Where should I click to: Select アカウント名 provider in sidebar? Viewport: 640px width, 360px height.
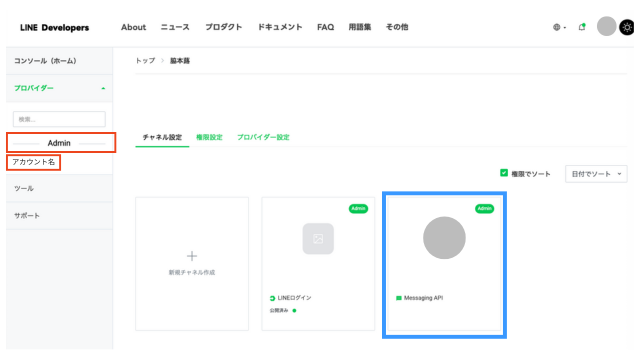pyautogui.click(x=33, y=162)
